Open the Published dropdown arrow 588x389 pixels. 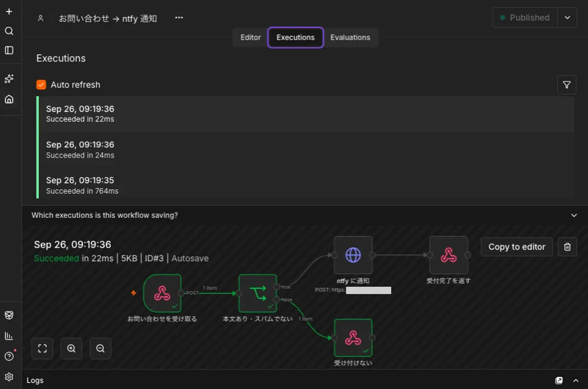(567, 18)
